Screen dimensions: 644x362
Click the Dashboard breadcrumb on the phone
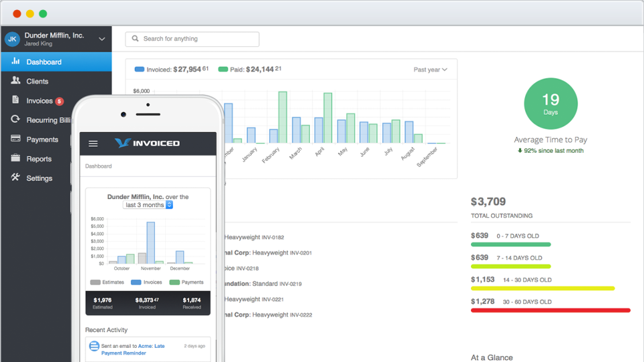pos(98,166)
